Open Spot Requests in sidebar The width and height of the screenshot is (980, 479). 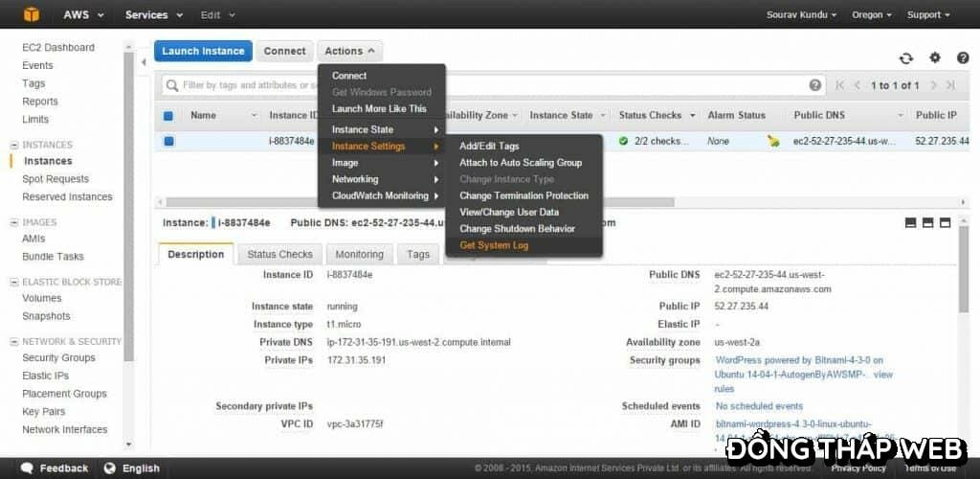coord(56,179)
